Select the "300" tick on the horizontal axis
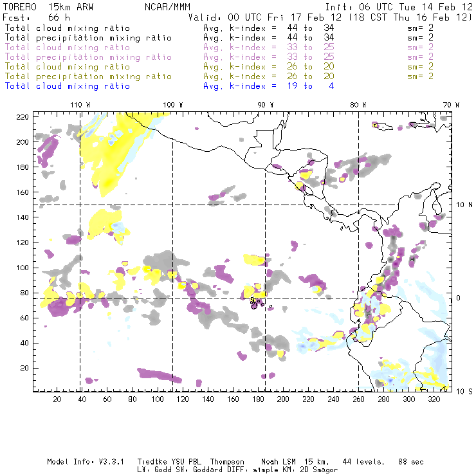The width and height of the screenshot is (476, 476). 408,399
